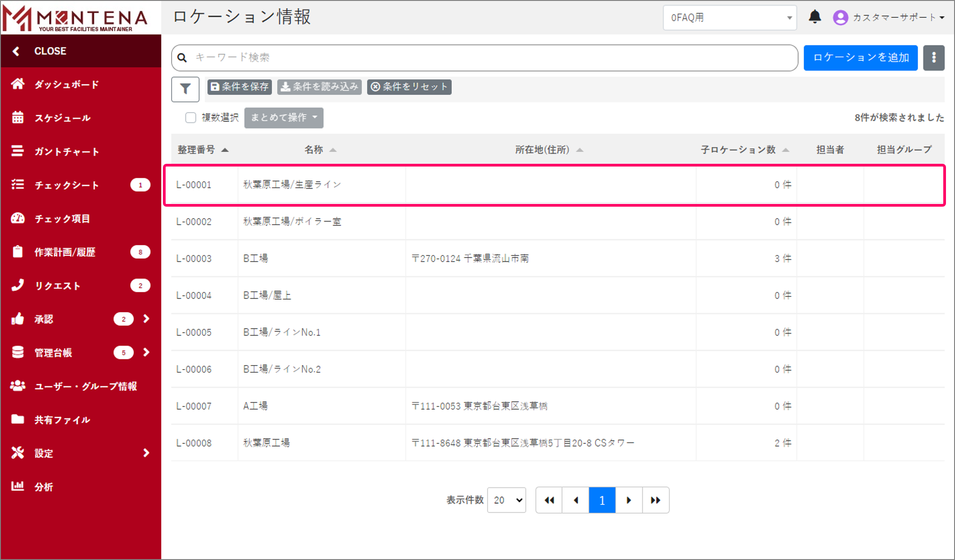Click the ロケーションを追加 button
This screenshot has width=955, height=560.
pos(860,57)
